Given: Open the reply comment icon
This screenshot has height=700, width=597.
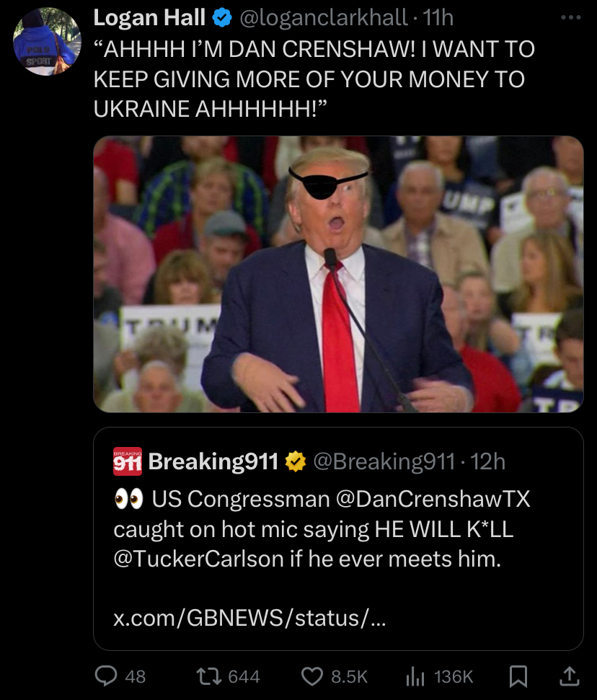Looking at the screenshot, I should pos(106,676).
